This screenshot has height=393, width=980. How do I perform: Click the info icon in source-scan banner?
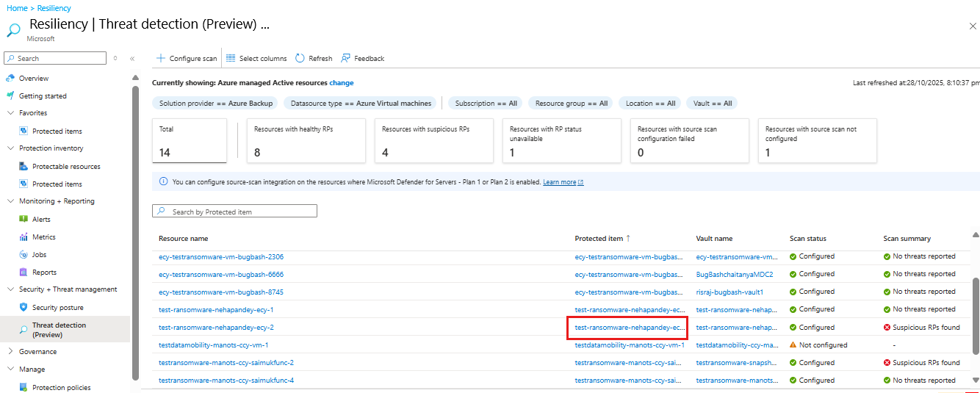[162, 181]
